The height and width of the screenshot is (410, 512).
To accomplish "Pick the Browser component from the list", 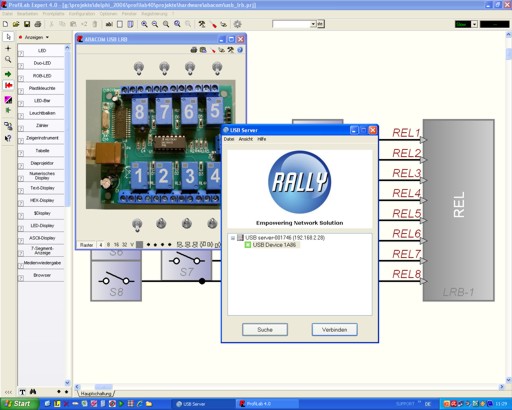I will point(41,275).
